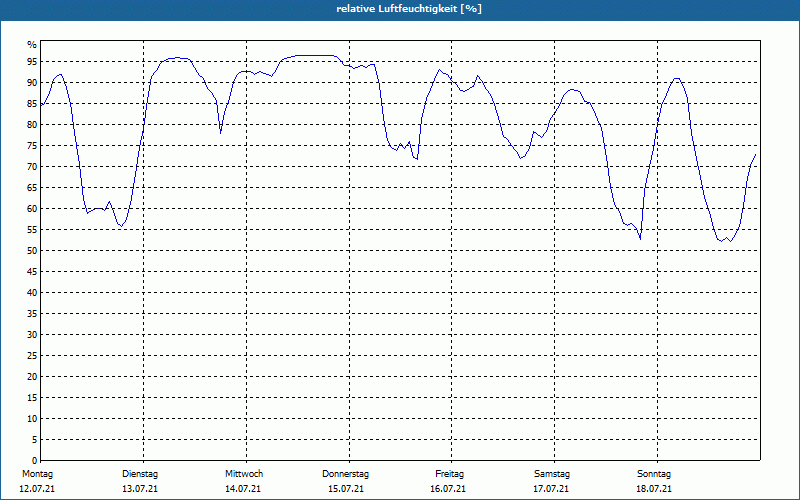800x500 pixels.
Task: Click the y-axis value '5'
Action: coord(35,440)
